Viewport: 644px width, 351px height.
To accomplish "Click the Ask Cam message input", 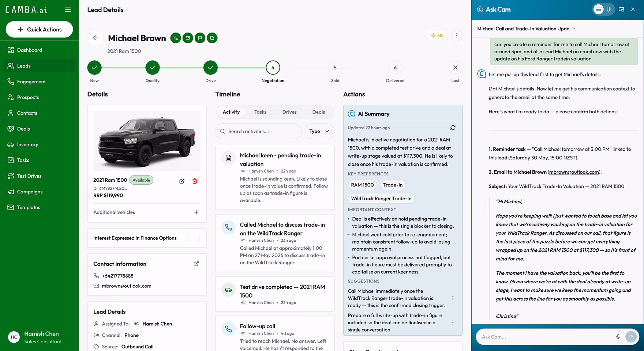I will [x=545, y=337].
